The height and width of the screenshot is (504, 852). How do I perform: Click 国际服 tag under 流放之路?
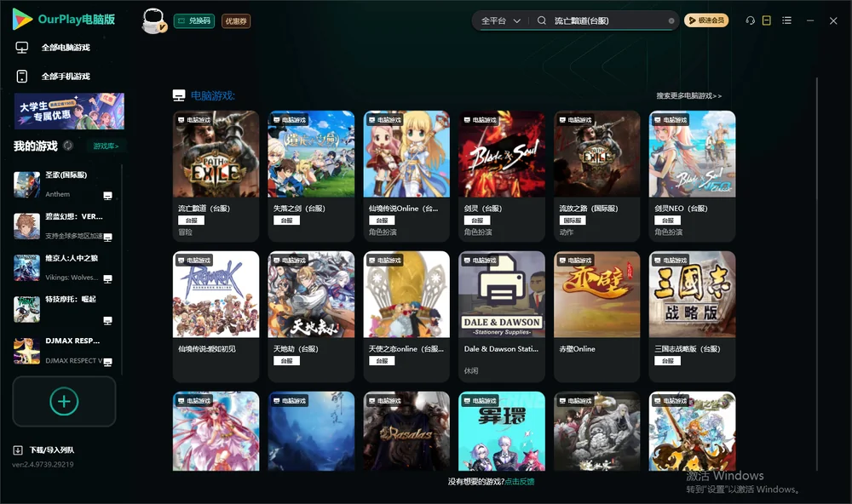[x=573, y=220]
